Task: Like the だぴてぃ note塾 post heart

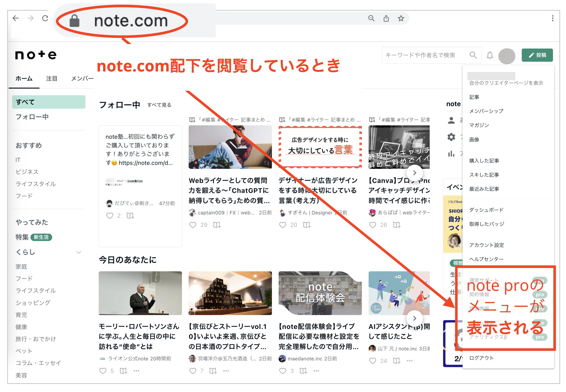Action: [x=110, y=215]
